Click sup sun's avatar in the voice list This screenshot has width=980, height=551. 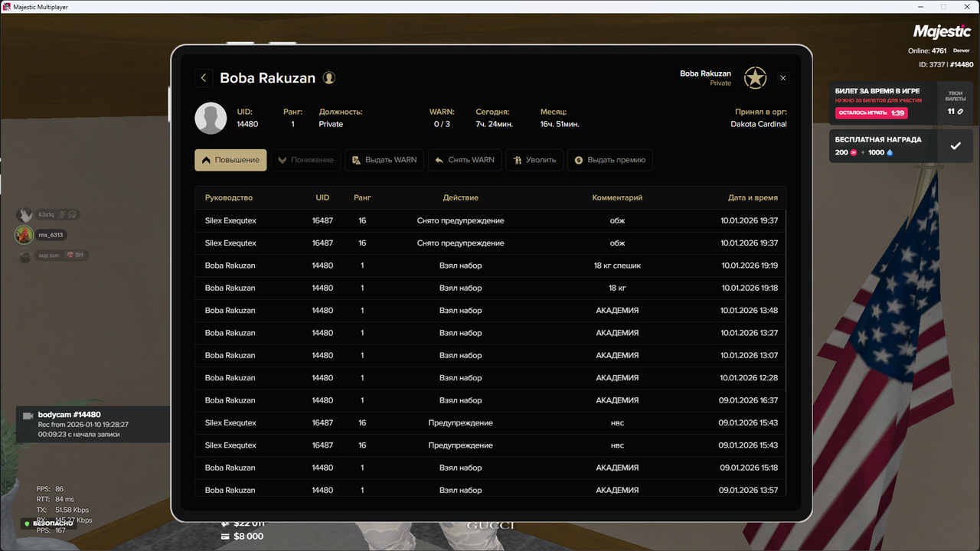pyautogui.click(x=26, y=256)
